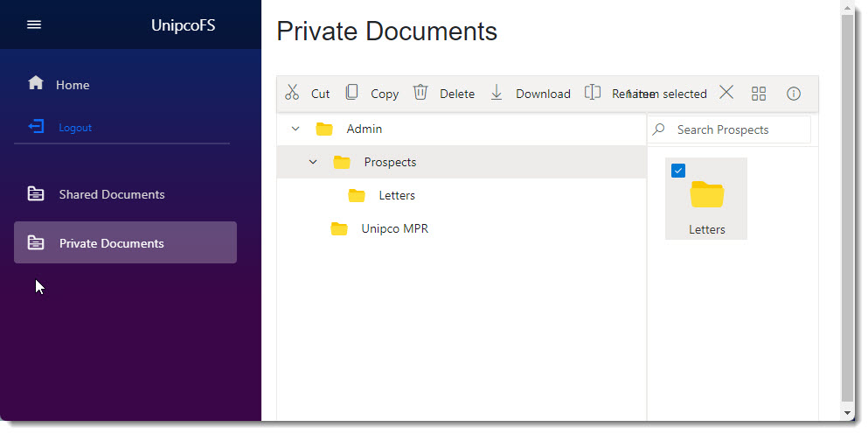The width and height of the screenshot is (868, 434).
Task: Click the Rename icon in toolbar
Action: (x=593, y=93)
